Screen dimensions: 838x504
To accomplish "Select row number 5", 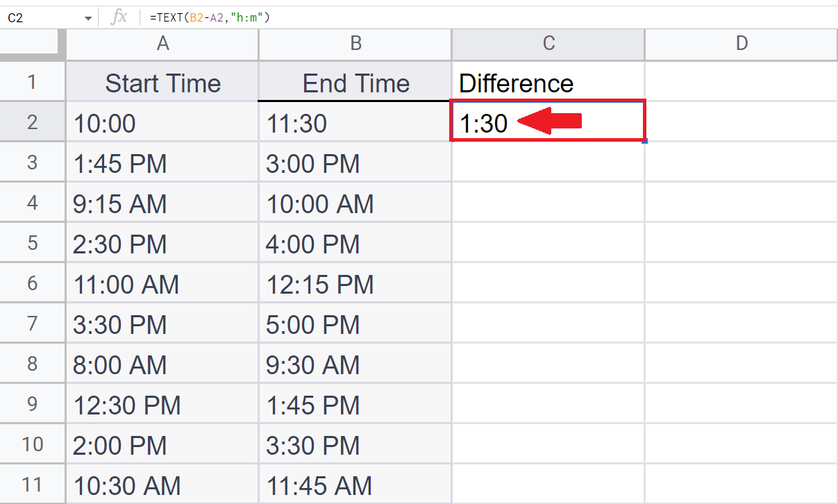I will click(33, 243).
